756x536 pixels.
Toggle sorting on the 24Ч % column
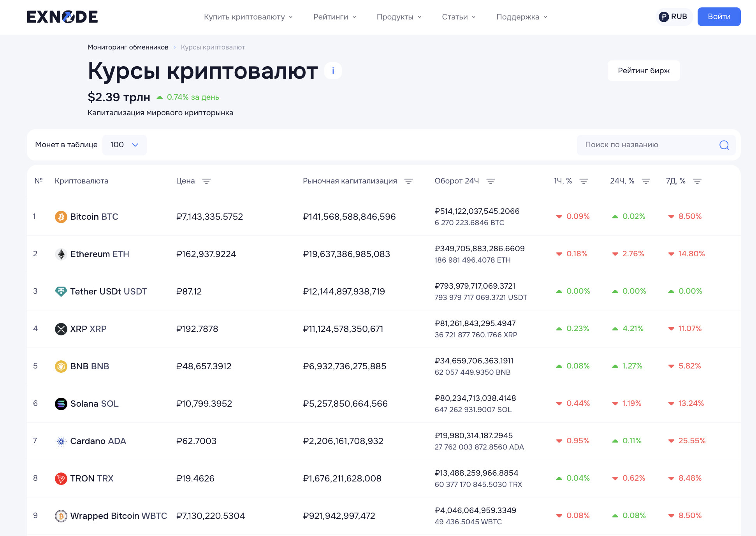point(646,181)
